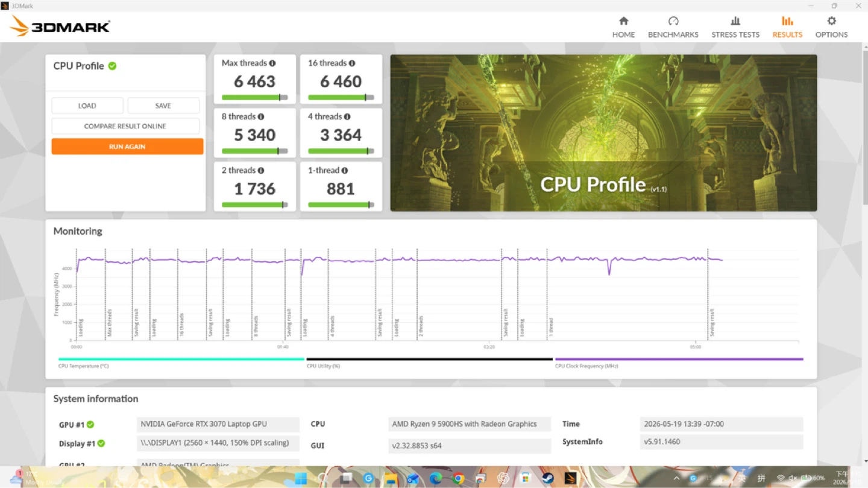Click the 1-thread score 881
Screen dimensions: 868x488
341,189
